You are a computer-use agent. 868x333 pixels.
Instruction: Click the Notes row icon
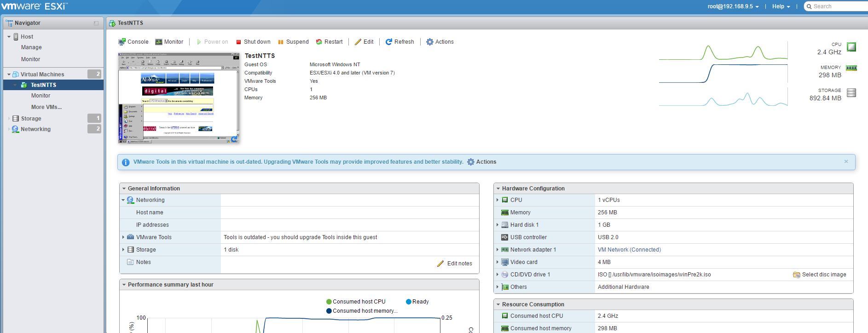coord(130,262)
